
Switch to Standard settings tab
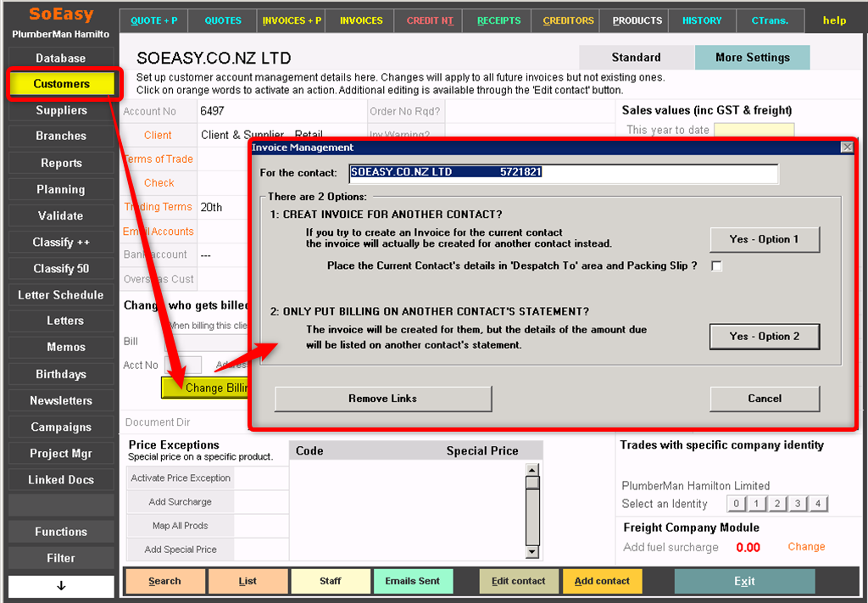tap(636, 58)
